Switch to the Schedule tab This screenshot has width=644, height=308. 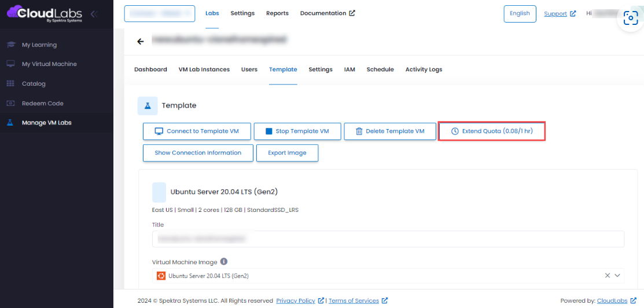pos(380,69)
